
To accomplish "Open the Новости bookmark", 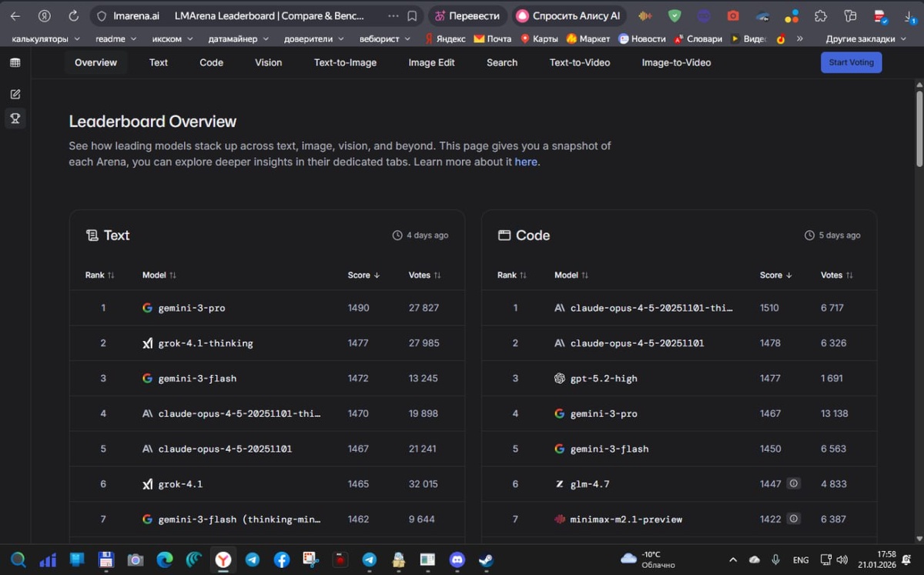I will [641, 38].
